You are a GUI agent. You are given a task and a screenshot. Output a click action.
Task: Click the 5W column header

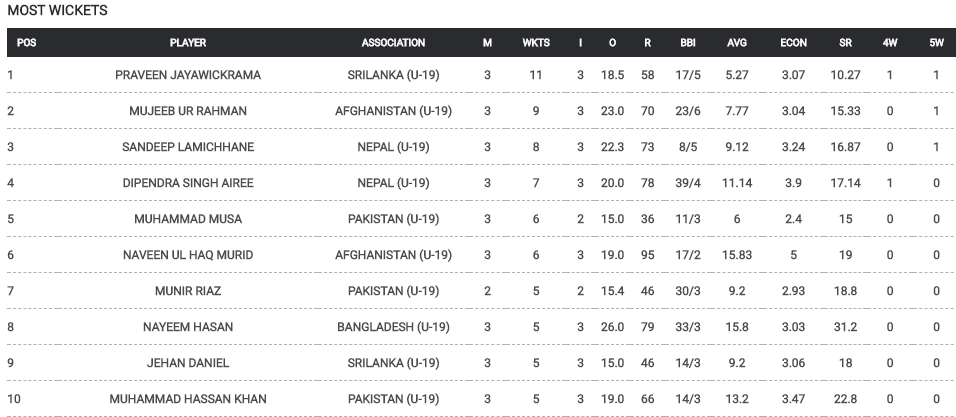tap(936, 43)
